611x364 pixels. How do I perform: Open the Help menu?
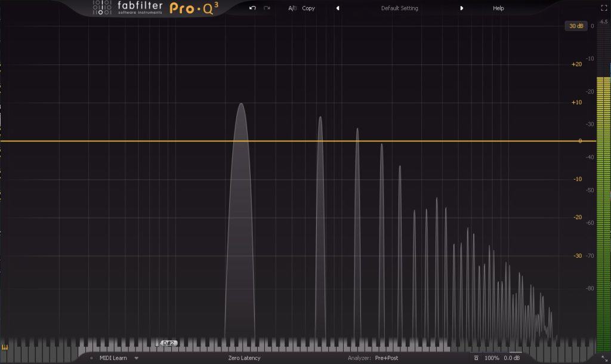click(498, 8)
